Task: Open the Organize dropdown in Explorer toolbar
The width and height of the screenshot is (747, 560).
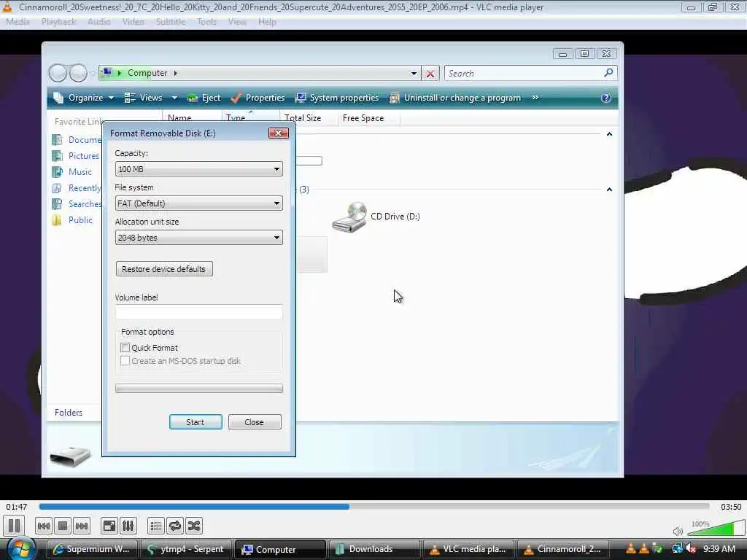Action: click(84, 98)
